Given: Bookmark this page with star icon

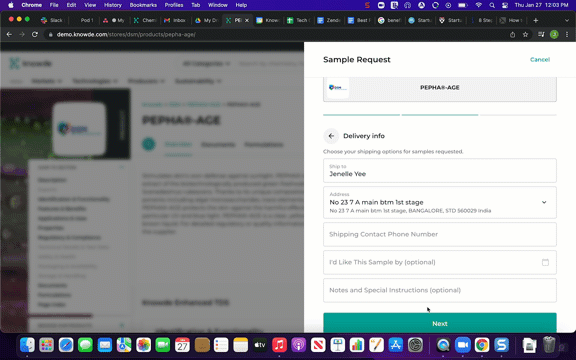Looking at the screenshot, I should tap(525, 35).
